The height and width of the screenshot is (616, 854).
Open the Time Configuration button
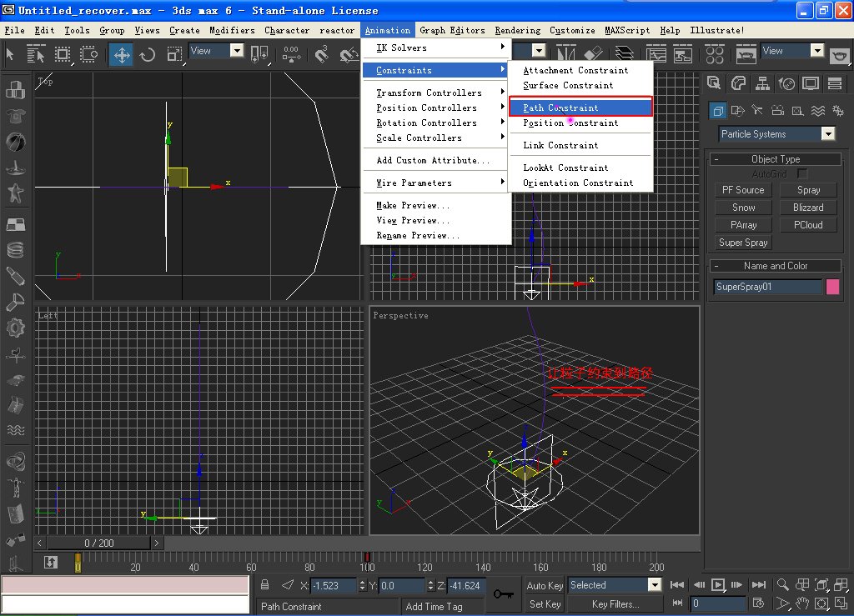coord(757,603)
